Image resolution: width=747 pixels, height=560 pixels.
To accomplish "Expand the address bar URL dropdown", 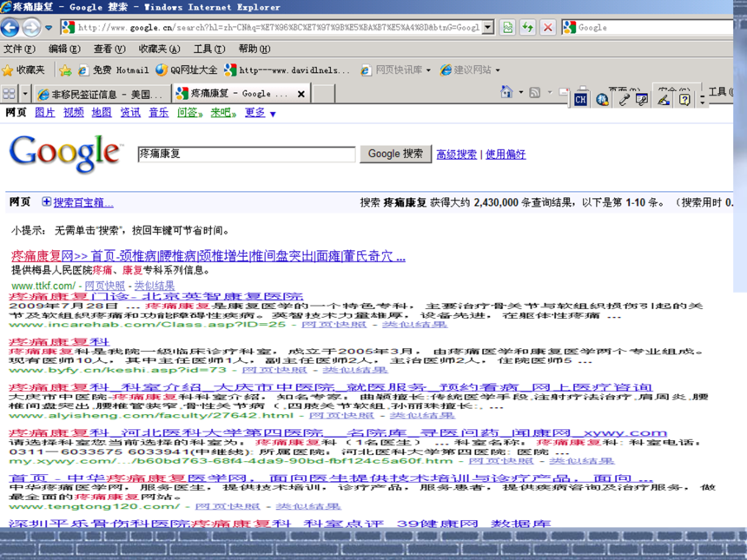I will (x=488, y=28).
